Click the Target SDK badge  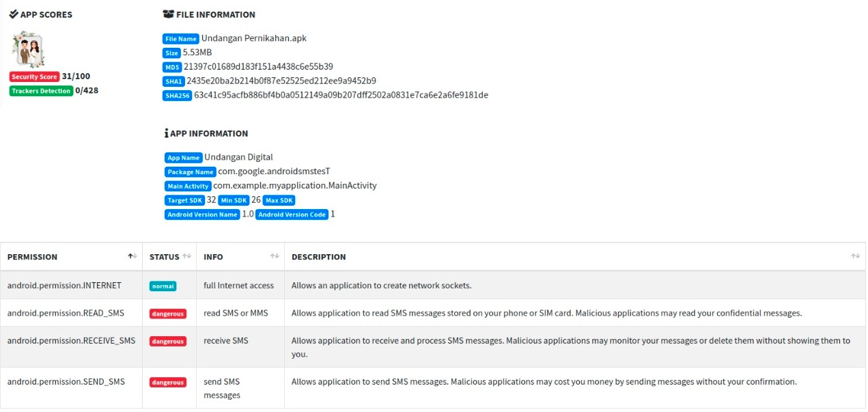point(184,201)
